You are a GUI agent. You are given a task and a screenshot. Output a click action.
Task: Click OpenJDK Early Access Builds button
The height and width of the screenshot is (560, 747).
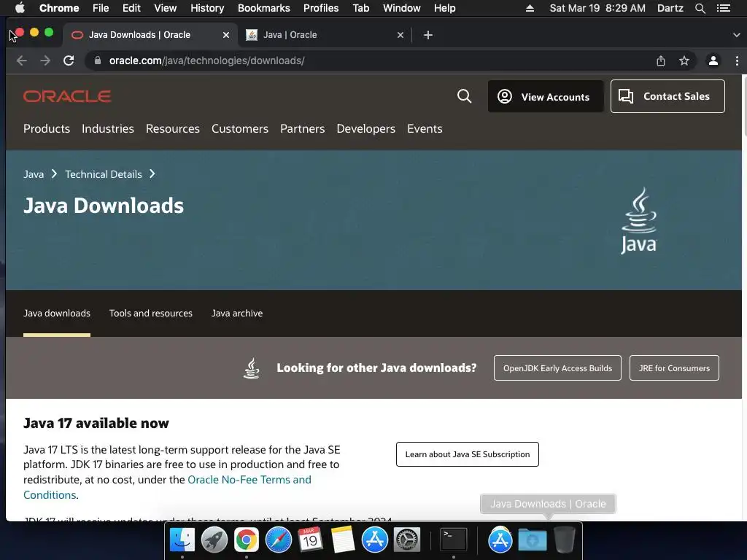[557, 367]
